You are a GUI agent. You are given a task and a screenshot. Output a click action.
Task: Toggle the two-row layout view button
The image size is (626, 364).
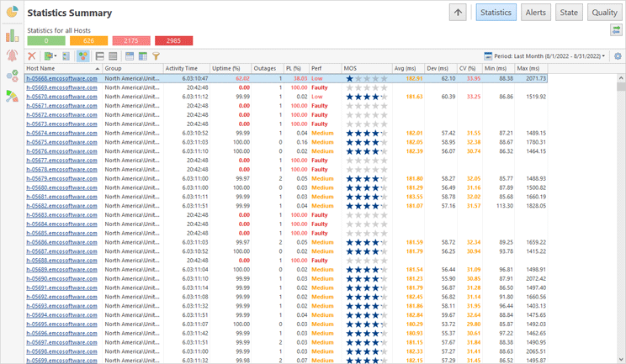pyautogui.click(x=99, y=56)
